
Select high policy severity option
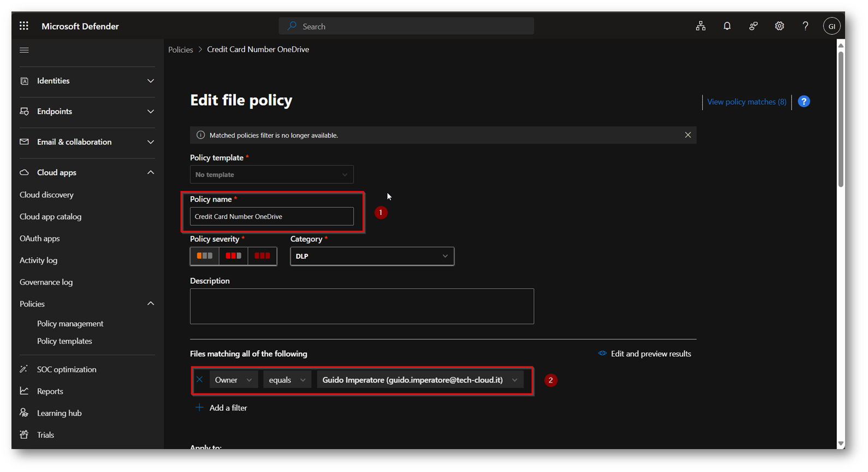click(x=262, y=256)
